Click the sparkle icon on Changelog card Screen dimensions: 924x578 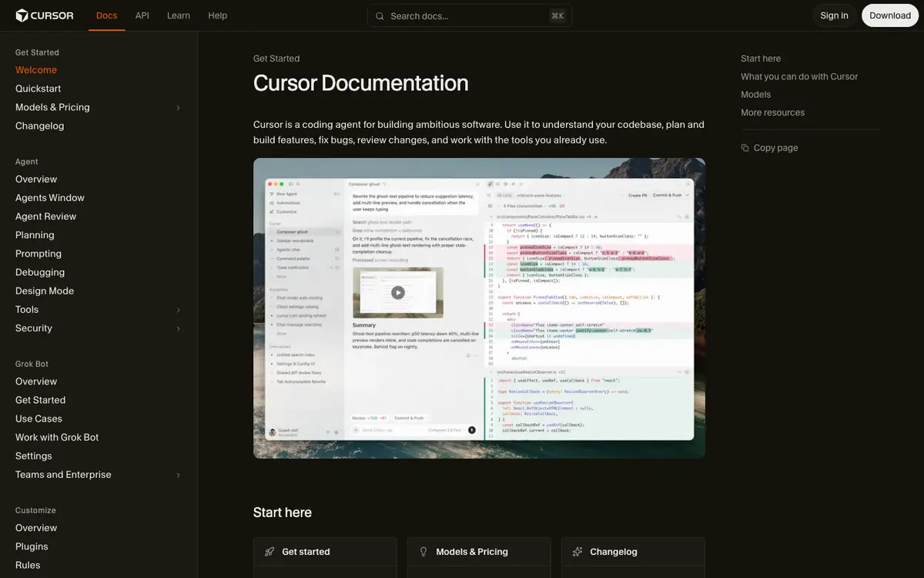pos(577,552)
